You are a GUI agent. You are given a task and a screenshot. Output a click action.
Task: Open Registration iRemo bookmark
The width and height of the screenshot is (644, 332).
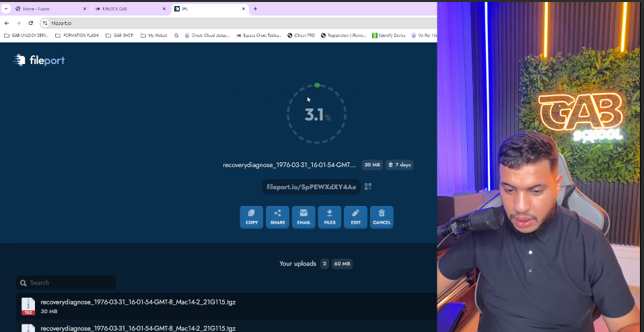coord(344,36)
